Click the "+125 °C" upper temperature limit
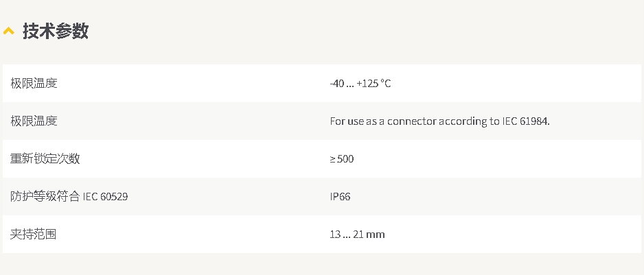 373,83
